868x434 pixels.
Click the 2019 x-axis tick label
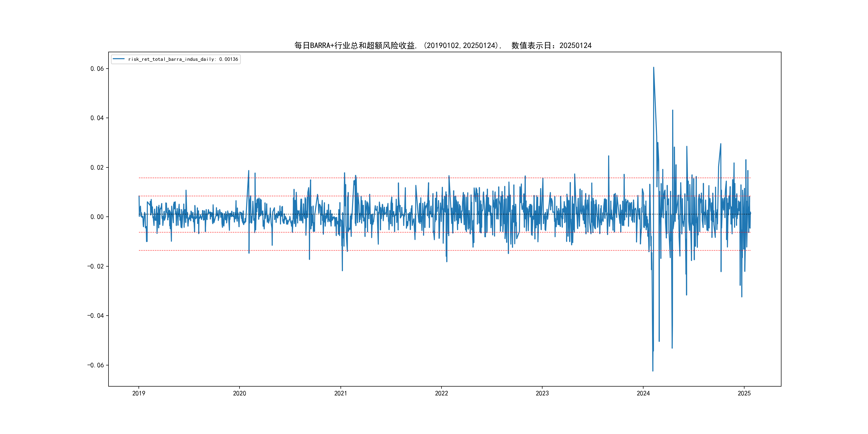pos(139,393)
